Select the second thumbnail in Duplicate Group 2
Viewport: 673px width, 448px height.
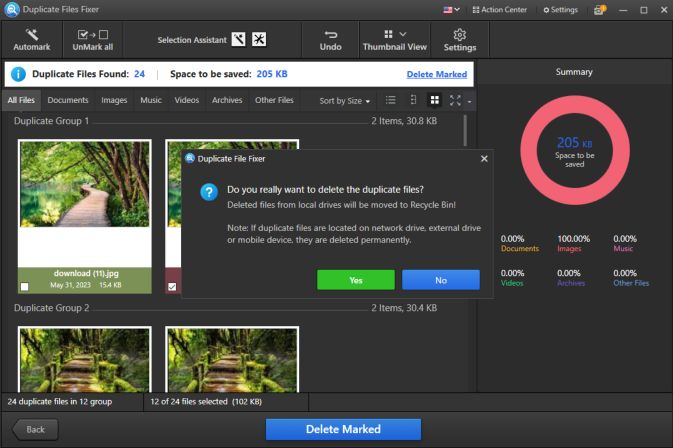click(232, 360)
